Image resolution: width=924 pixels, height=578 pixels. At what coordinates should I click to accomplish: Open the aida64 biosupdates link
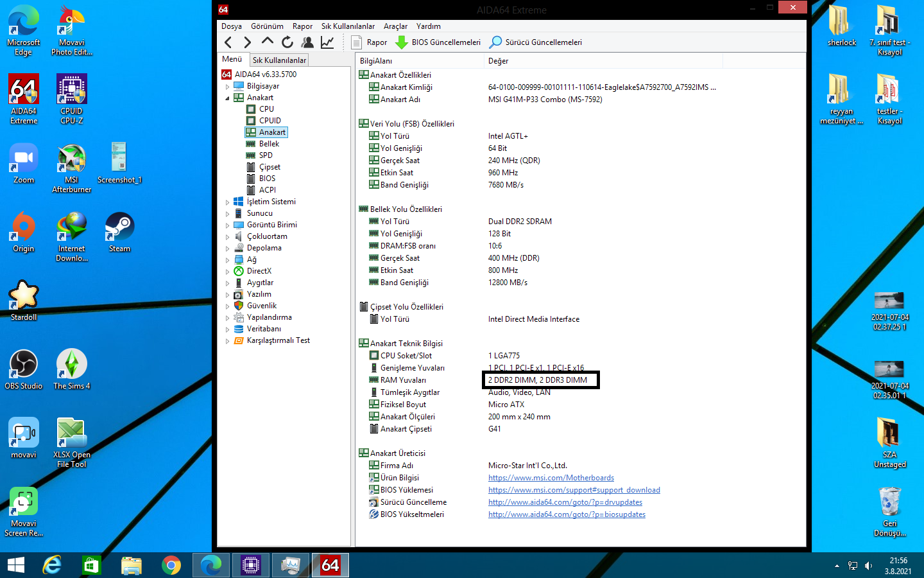click(567, 514)
